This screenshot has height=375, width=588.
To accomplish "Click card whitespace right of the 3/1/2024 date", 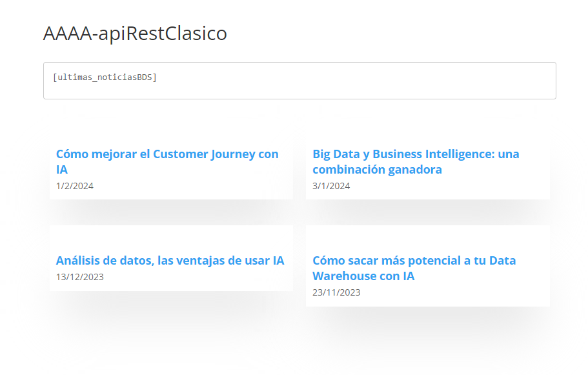I will [x=450, y=187].
